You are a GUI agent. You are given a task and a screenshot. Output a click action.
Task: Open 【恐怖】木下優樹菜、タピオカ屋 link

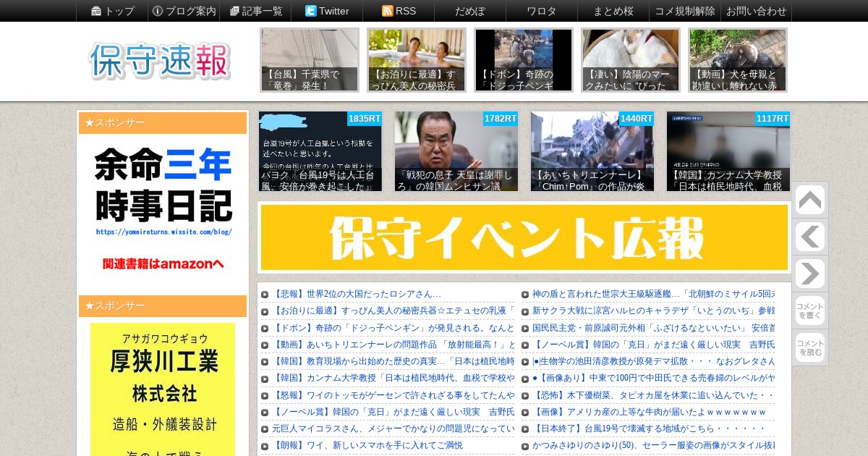coord(653,395)
